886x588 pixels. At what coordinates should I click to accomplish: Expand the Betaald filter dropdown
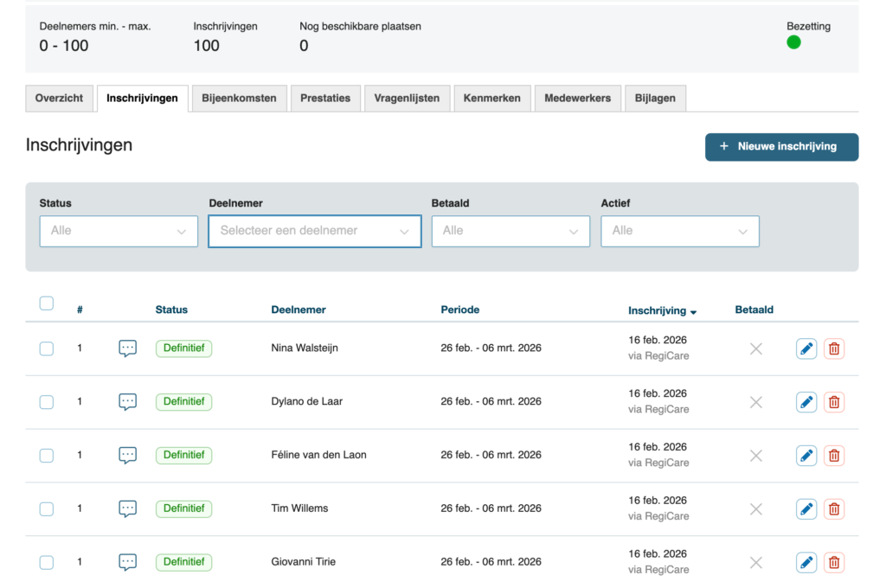(x=510, y=231)
